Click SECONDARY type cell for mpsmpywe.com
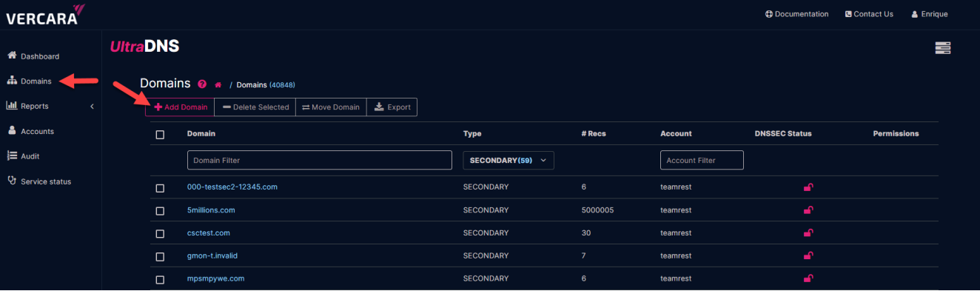Screen dimensions: 980x291 click(486, 279)
